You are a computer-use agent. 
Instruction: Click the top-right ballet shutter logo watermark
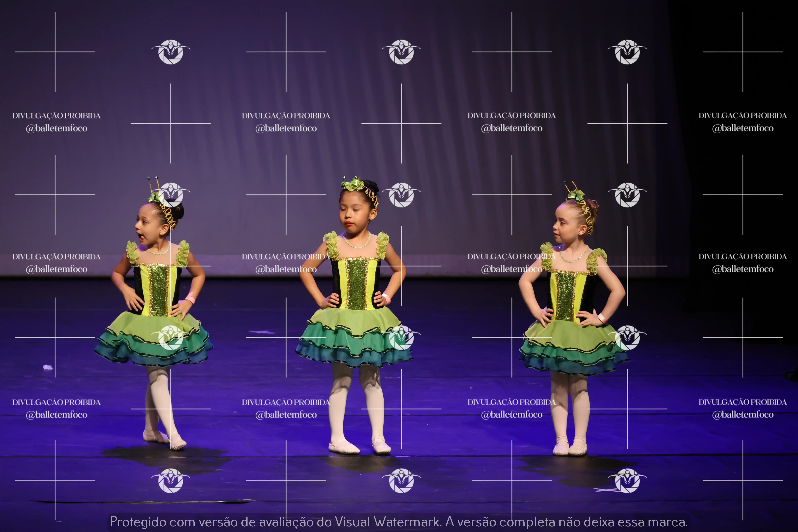coord(627,52)
